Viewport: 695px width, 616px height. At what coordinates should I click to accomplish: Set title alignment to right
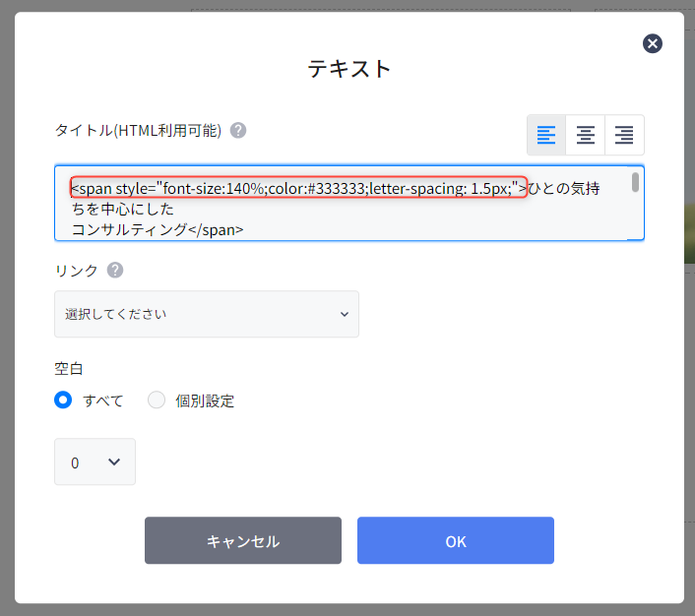coord(624,135)
